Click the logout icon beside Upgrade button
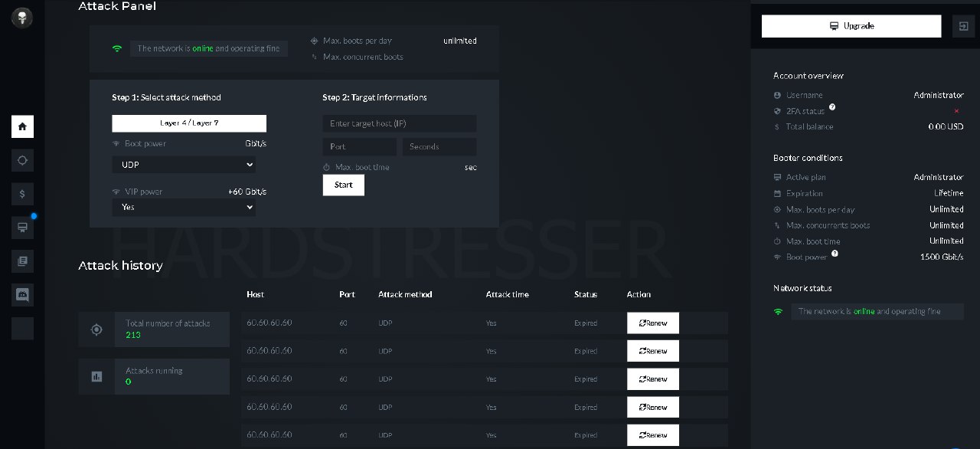Screen dimensions: 980x449 (x=962, y=25)
